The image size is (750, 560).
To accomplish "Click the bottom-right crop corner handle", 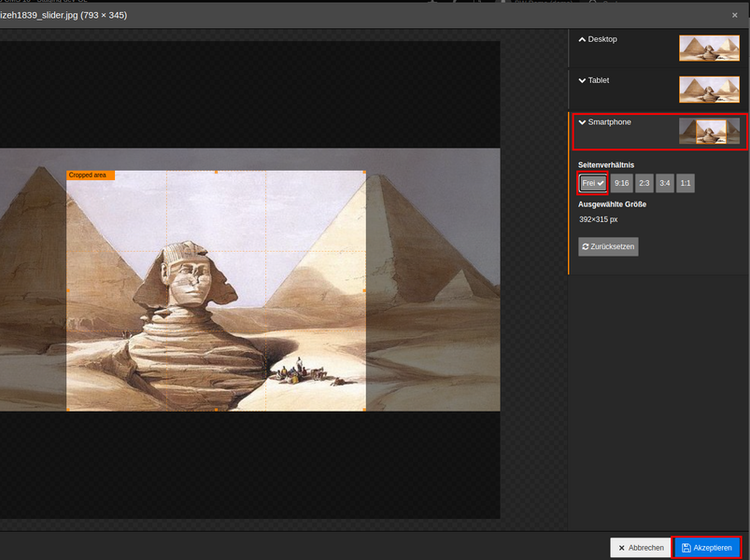I will tap(364, 410).
